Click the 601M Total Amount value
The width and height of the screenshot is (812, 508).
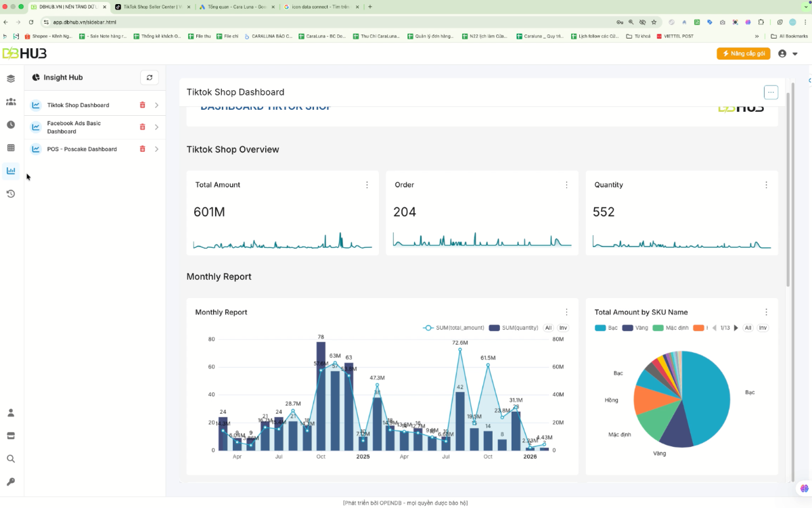[209, 212]
